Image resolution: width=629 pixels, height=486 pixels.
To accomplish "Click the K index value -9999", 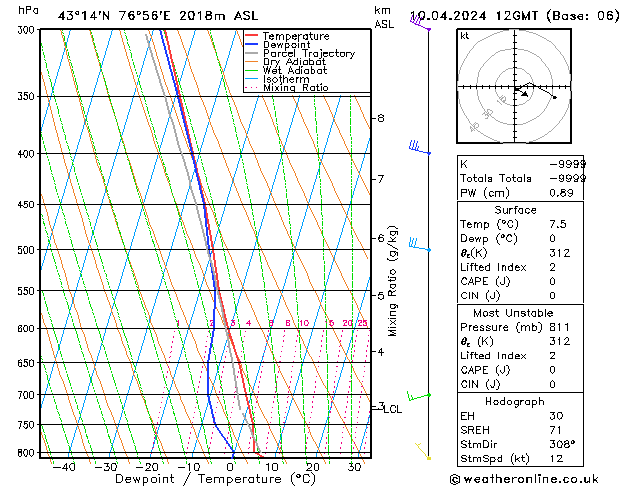I will coord(568,164).
